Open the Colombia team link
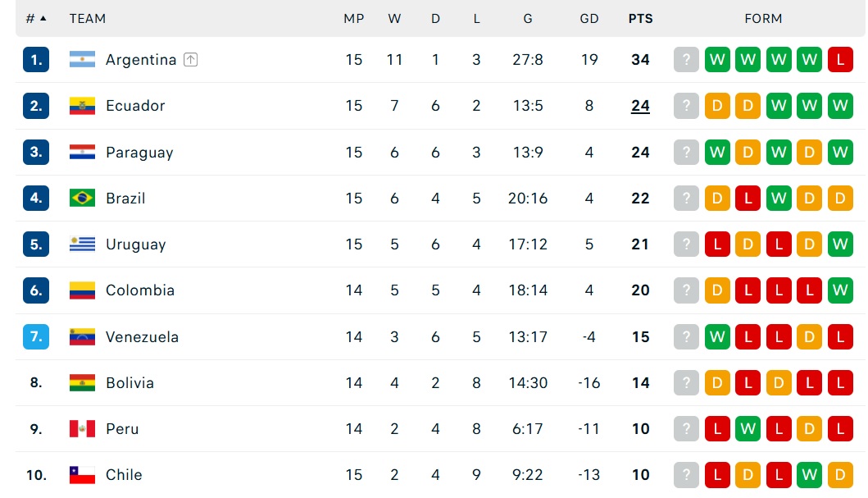This screenshot has width=868, height=498. tap(140, 290)
